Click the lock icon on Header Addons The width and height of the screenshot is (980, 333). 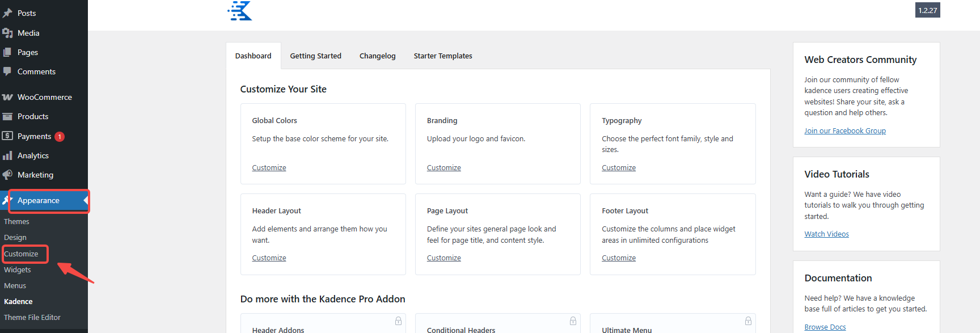pos(398,321)
